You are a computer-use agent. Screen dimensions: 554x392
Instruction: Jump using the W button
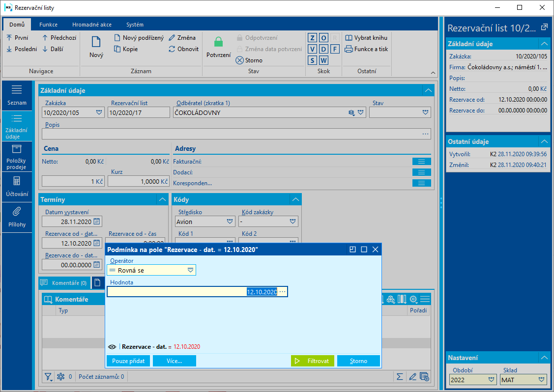tap(323, 60)
